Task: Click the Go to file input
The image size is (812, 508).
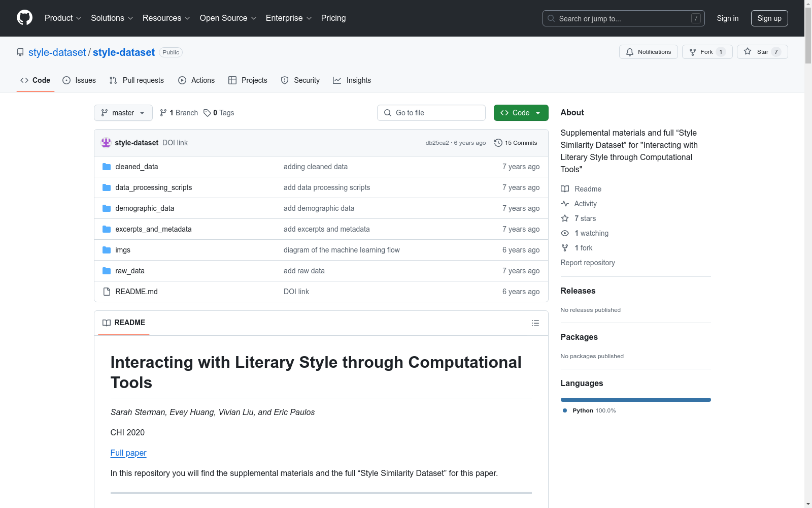Action: tap(431, 113)
